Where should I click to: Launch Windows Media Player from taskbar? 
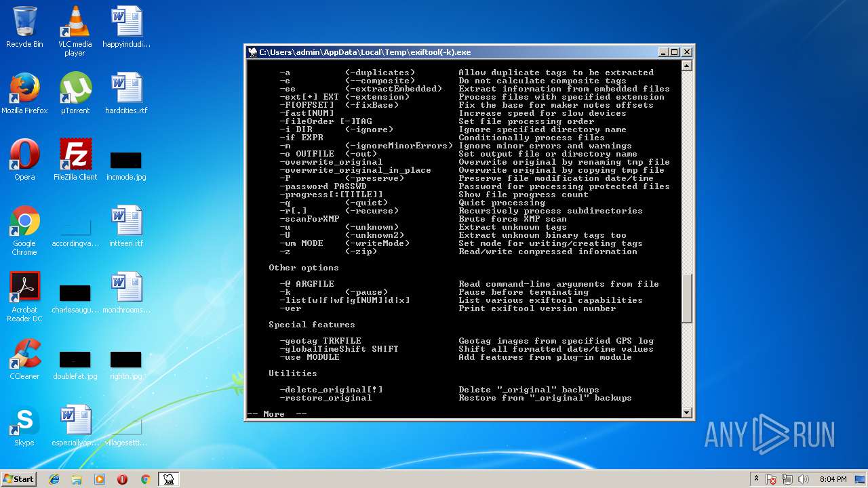pos(100,479)
